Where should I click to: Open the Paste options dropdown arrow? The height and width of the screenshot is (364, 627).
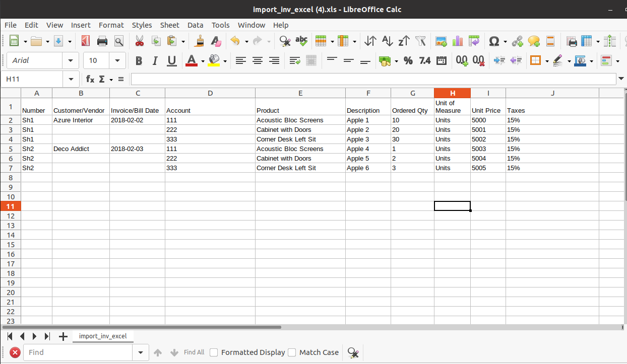(183, 42)
